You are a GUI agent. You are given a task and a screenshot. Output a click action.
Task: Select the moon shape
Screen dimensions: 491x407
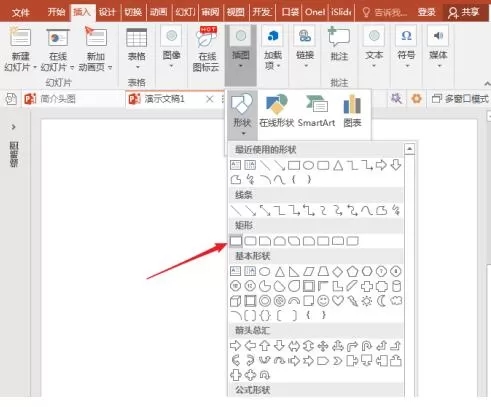(381, 301)
